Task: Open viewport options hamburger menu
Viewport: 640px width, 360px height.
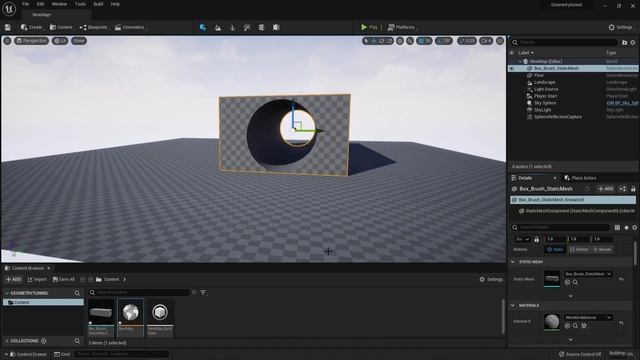Action: point(7,41)
